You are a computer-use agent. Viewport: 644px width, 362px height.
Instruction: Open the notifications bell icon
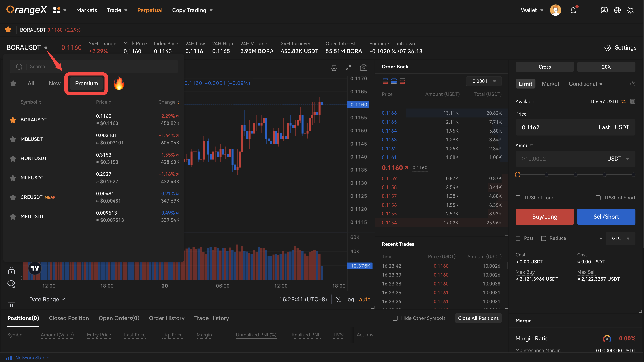point(573,10)
